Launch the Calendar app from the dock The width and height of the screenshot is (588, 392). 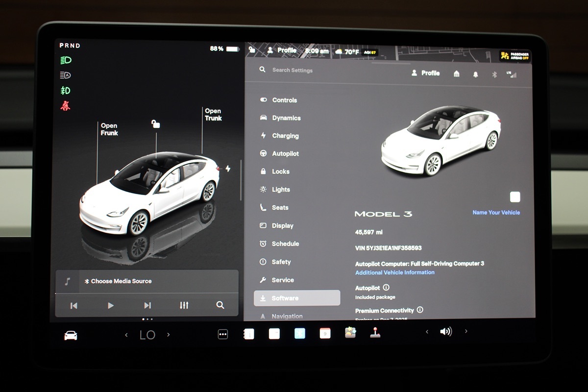pos(325,334)
